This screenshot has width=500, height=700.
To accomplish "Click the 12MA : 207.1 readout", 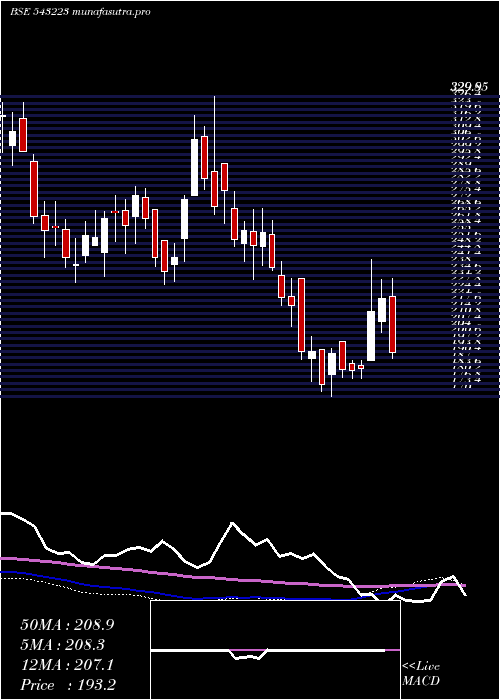I will (67, 665).
